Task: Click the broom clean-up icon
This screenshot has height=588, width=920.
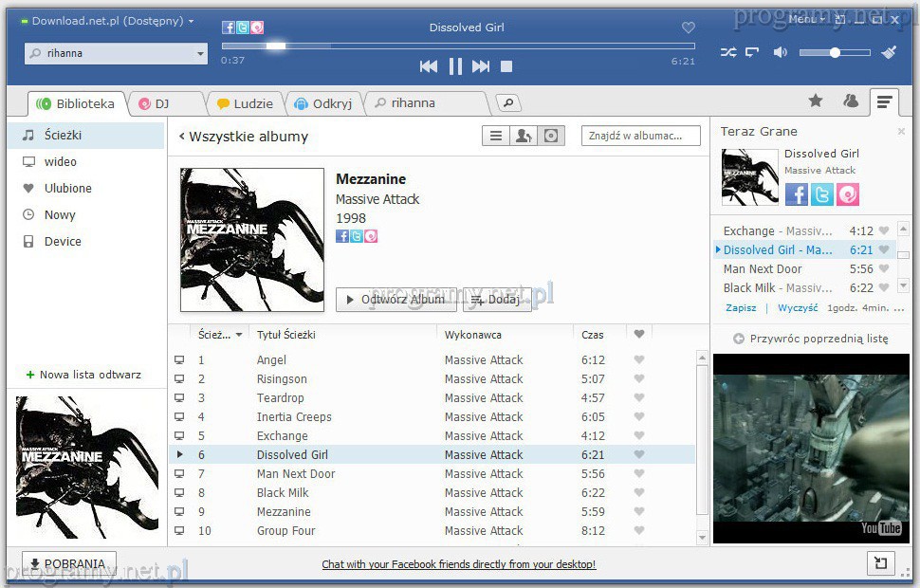Action: tap(889, 53)
